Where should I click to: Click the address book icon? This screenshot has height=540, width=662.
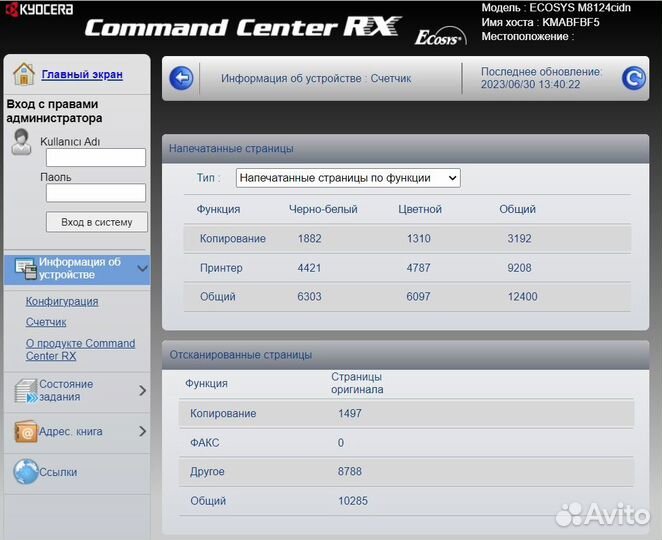click(25, 432)
